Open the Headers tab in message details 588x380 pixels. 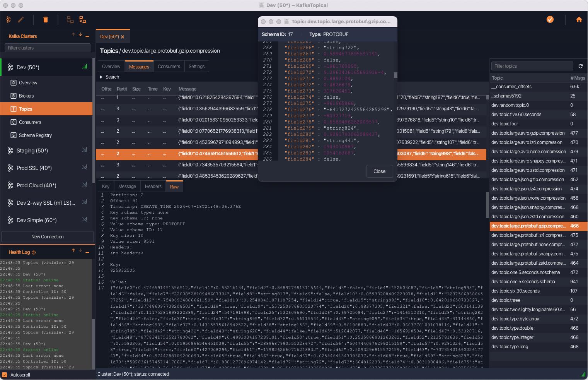click(153, 187)
